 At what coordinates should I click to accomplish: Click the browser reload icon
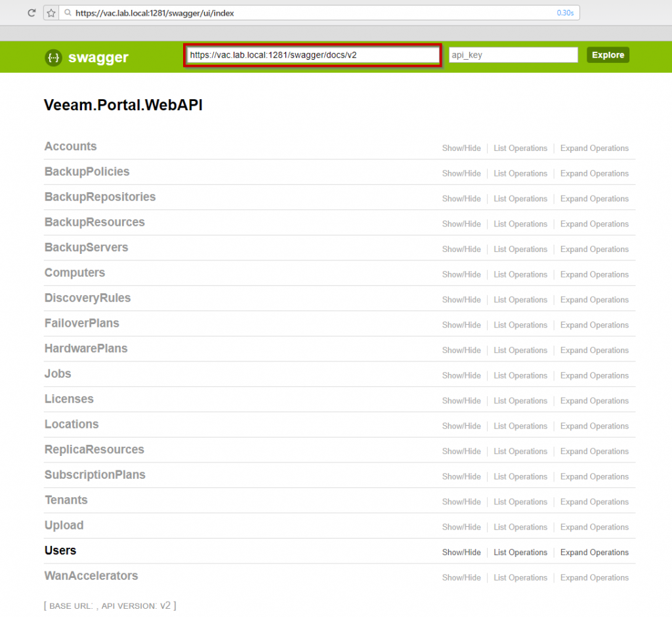click(31, 13)
